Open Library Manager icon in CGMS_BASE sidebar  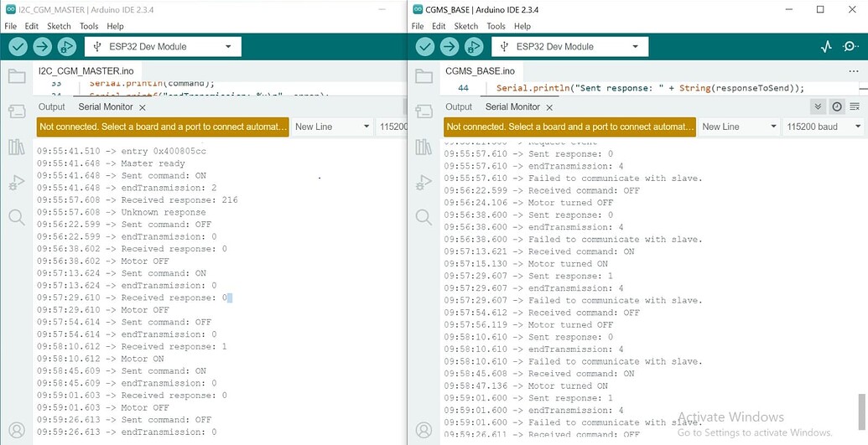[424, 147]
